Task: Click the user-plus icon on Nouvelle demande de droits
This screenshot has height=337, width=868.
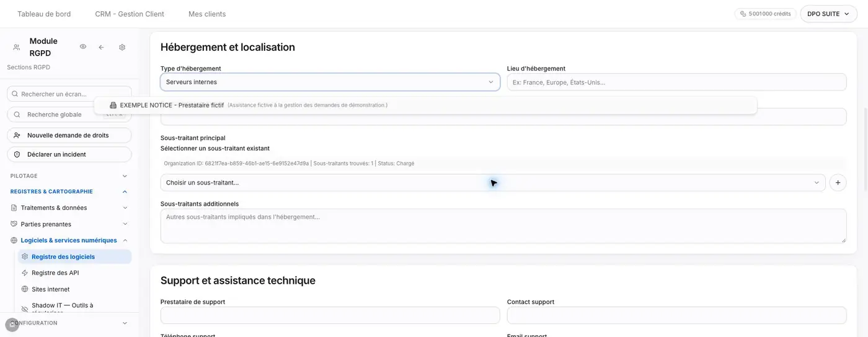Action: (x=17, y=135)
